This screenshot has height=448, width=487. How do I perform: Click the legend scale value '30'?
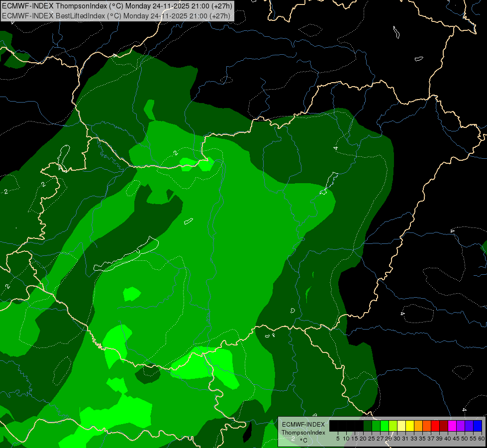(397, 439)
